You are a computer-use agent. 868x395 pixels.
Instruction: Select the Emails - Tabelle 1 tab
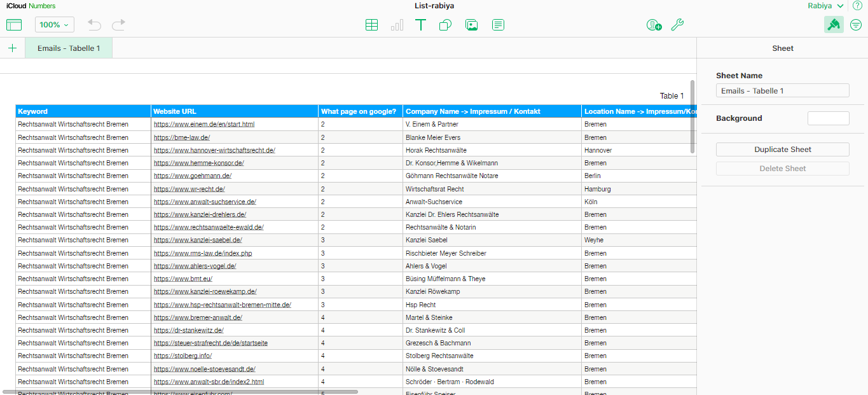[x=69, y=48]
